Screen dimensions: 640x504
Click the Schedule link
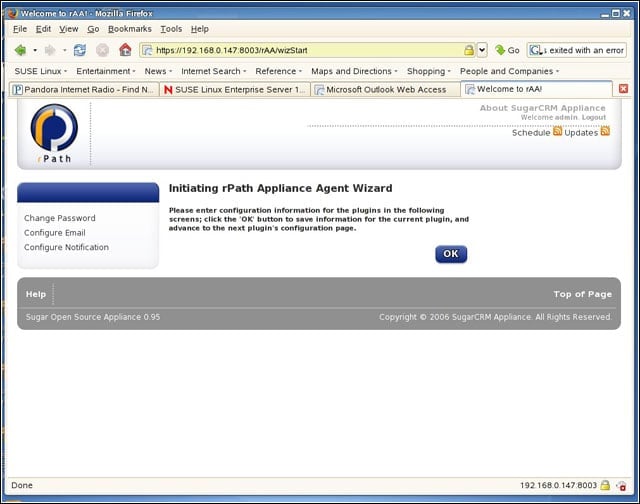(x=531, y=133)
